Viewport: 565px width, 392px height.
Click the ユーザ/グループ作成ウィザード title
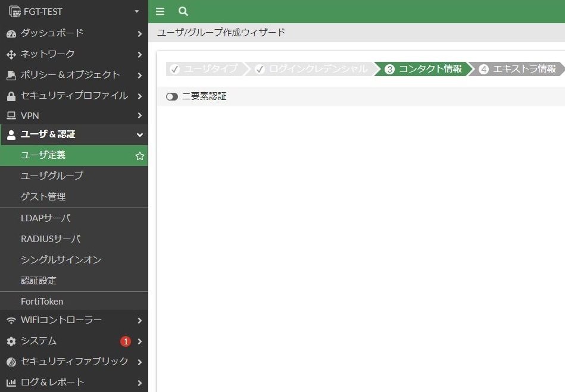(x=221, y=32)
